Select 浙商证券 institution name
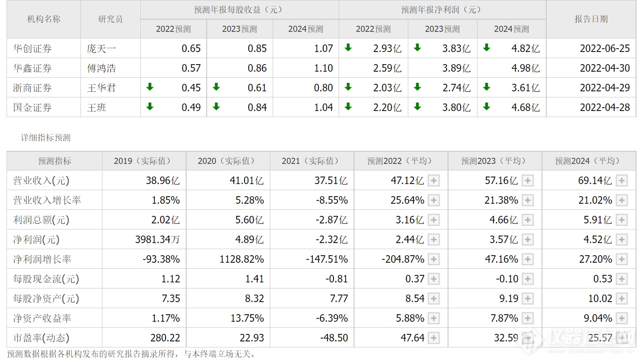 point(32,88)
